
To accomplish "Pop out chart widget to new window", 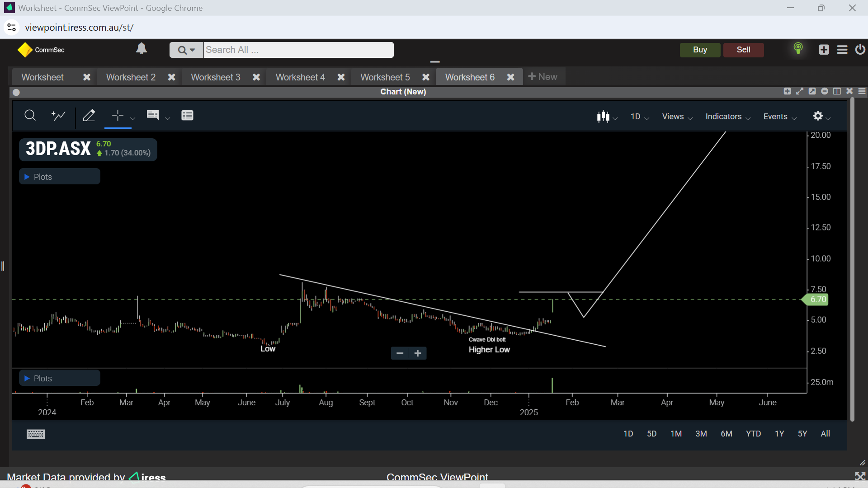I will pos(812,91).
